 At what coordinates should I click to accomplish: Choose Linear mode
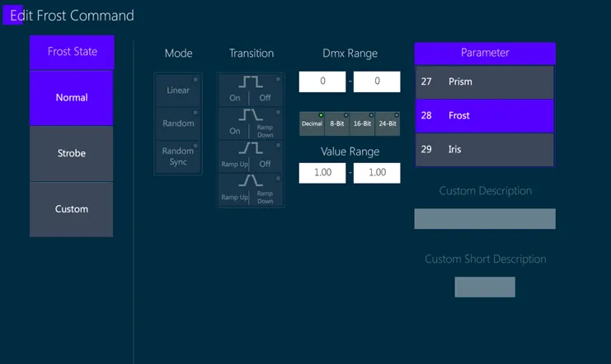[x=178, y=91]
